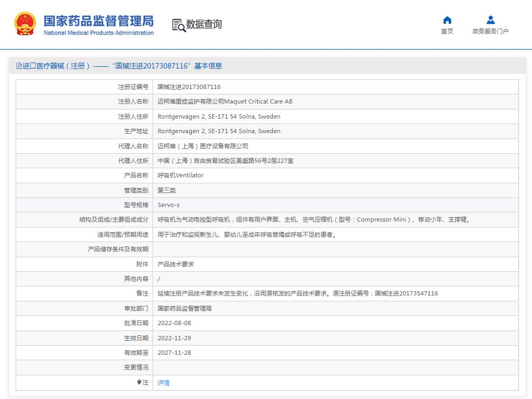Screen dimensions: 532x399
Task: Select the Maquet Critical Care AB registrant cell
Action: click(225, 101)
